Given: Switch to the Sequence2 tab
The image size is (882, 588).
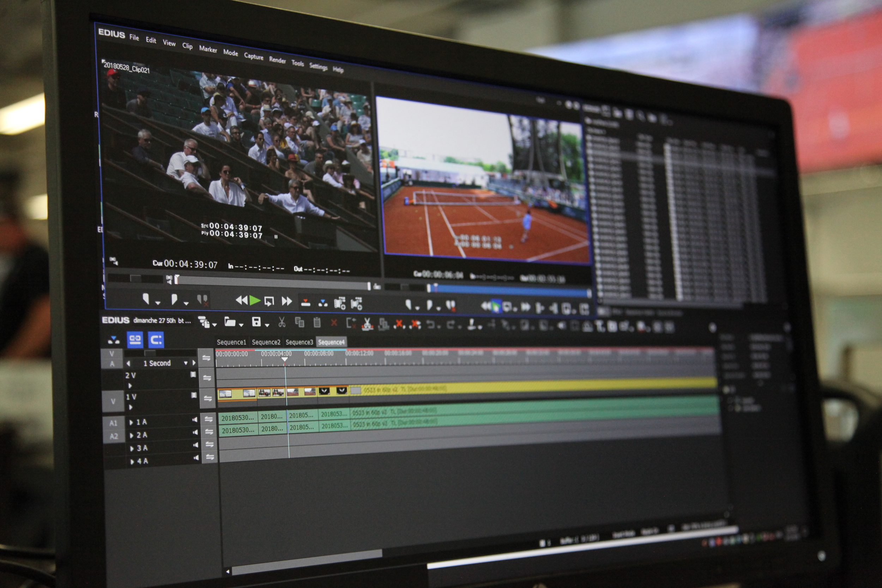Looking at the screenshot, I should 266,342.
